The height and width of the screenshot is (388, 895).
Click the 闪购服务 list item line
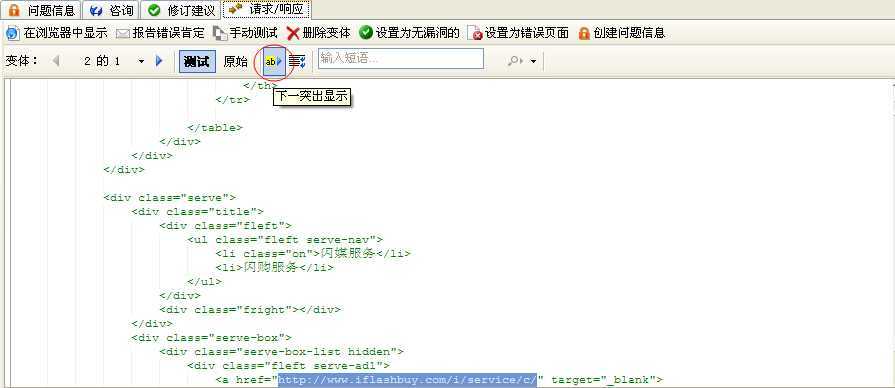(x=274, y=267)
